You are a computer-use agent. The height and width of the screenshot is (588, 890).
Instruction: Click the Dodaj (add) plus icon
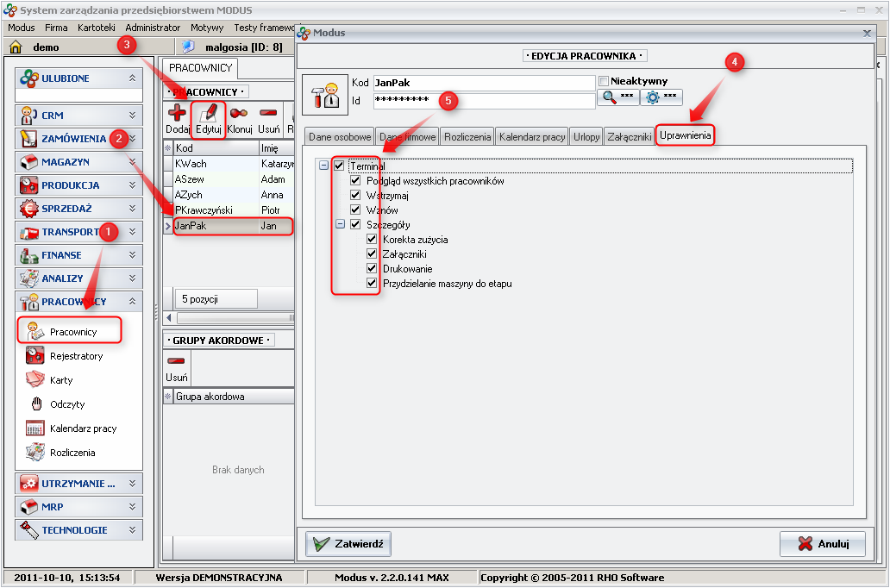pyautogui.click(x=177, y=113)
